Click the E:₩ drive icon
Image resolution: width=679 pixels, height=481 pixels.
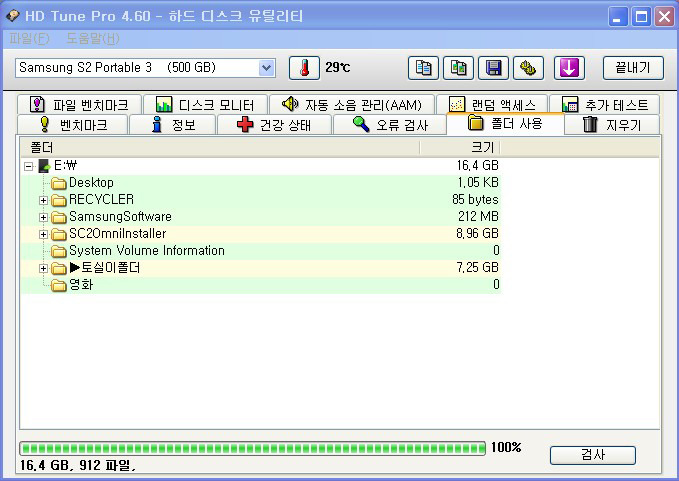point(44,165)
